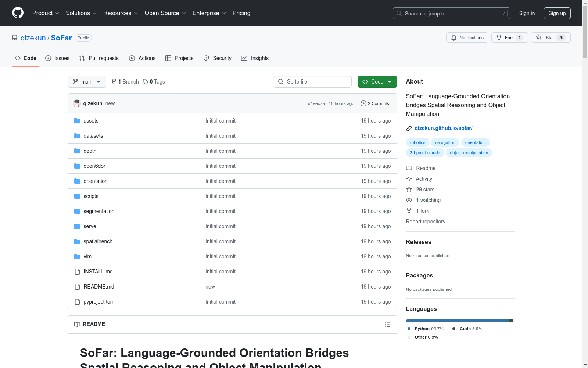Expand the Solutions menu
Image resolution: width=588 pixels, height=368 pixels.
81,13
